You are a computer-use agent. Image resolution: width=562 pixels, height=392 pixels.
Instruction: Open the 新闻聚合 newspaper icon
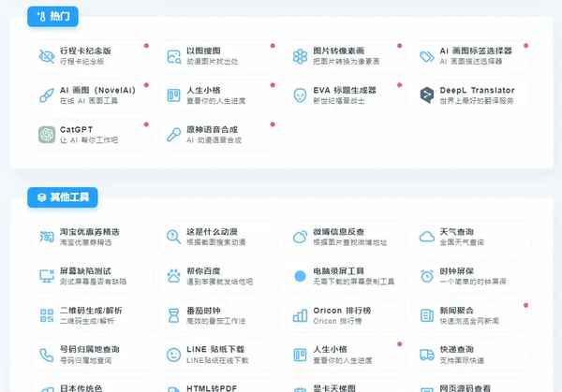click(x=427, y=315)
